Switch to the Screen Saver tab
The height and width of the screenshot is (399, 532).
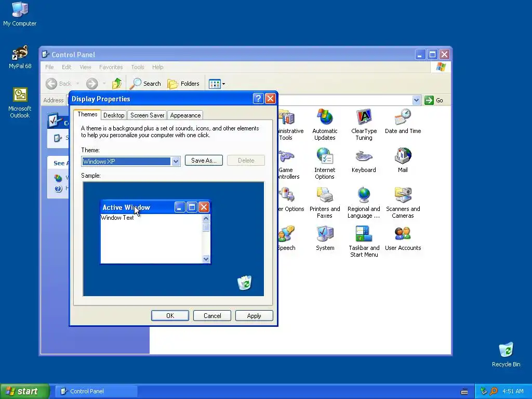tap(147, 115)
